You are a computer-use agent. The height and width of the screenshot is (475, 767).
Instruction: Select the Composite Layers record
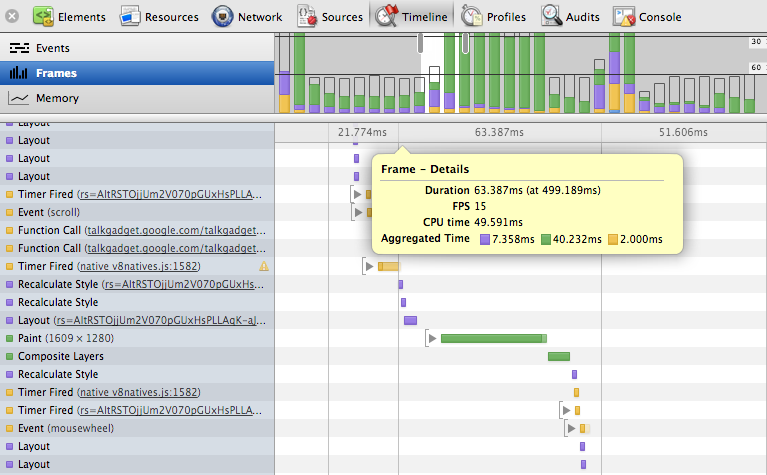pyautogui.click(x=137, y=356)
